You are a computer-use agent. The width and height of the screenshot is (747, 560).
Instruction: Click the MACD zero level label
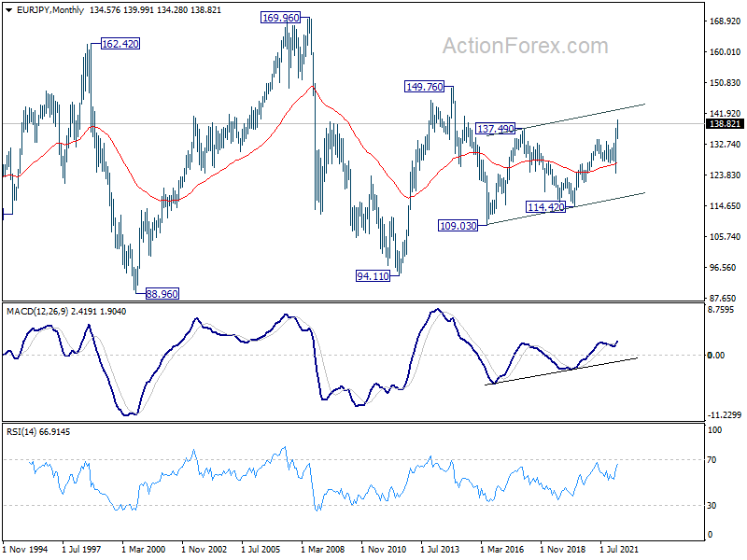(716, 356)
